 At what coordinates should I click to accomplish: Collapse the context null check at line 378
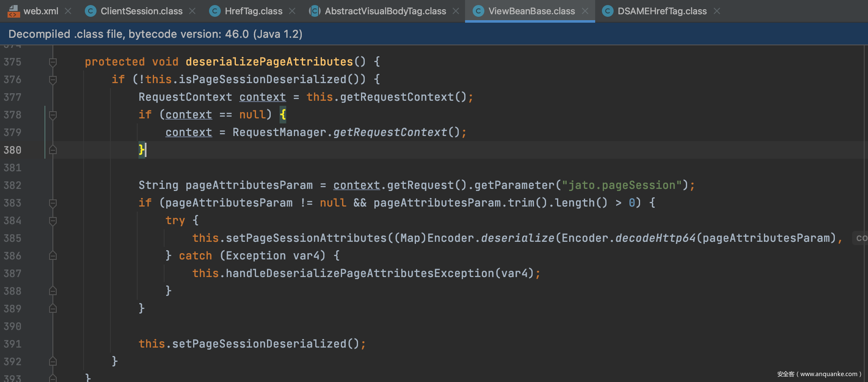tap(53, 115)
